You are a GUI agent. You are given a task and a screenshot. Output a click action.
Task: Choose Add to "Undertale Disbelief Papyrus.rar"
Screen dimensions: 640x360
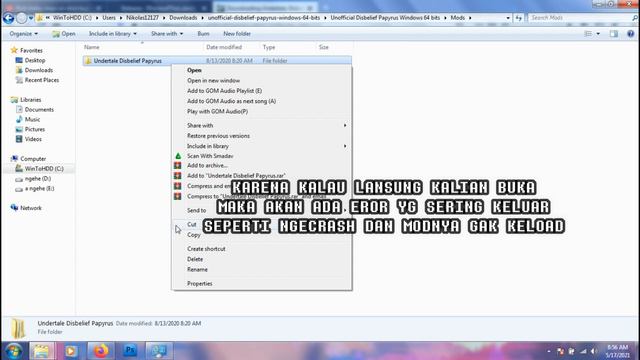click(262, 176)
